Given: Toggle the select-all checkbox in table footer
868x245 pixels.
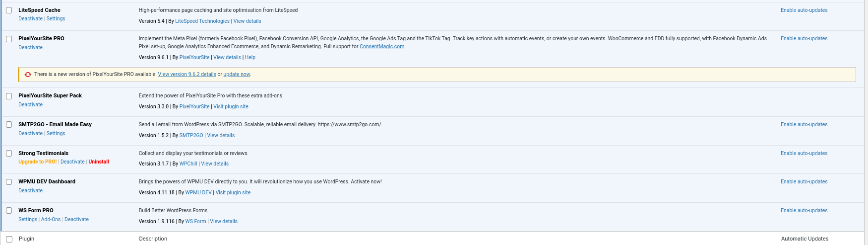Looking at the screenshot, I should [9, 239].
